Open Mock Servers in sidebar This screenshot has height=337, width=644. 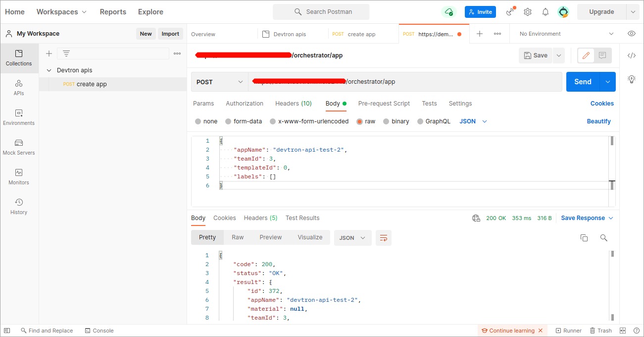[19, 147]
